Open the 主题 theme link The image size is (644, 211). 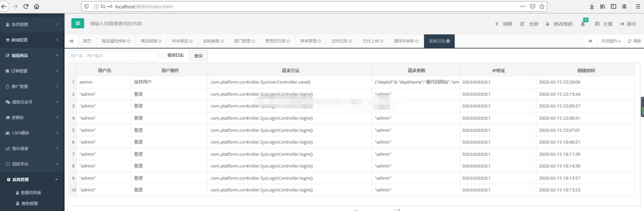(x=604, y=24)
